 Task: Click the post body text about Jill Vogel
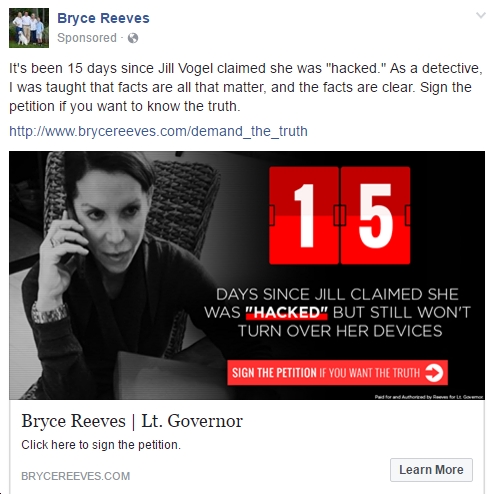tap(246, 87)
